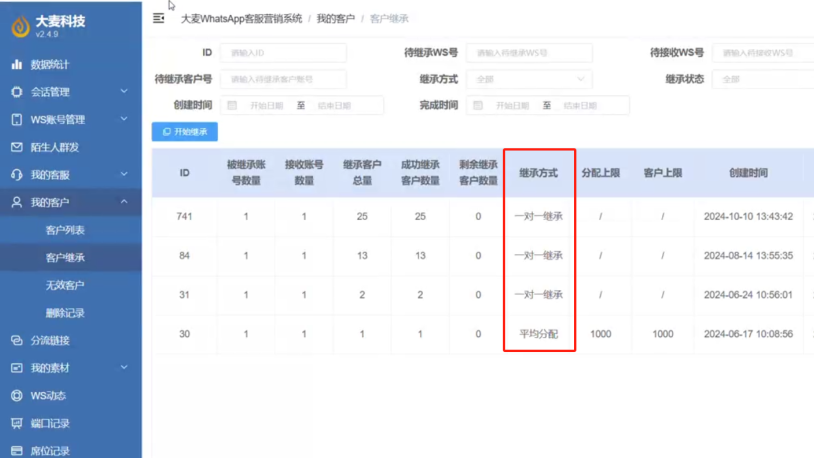Click the WS动态 circle icon
Screen dimensions: 814x458
(x=17, y=395)
